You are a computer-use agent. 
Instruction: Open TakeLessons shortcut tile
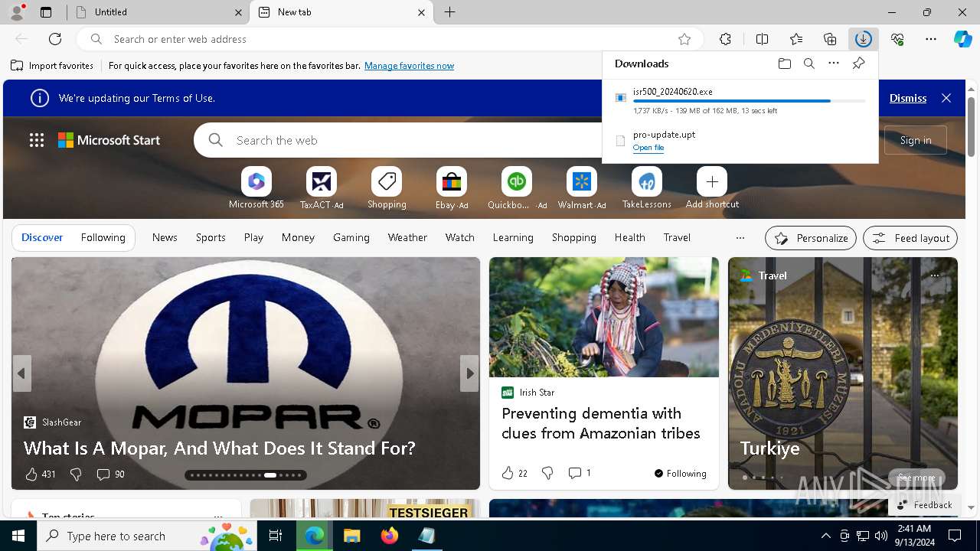[x=647, y=188]
